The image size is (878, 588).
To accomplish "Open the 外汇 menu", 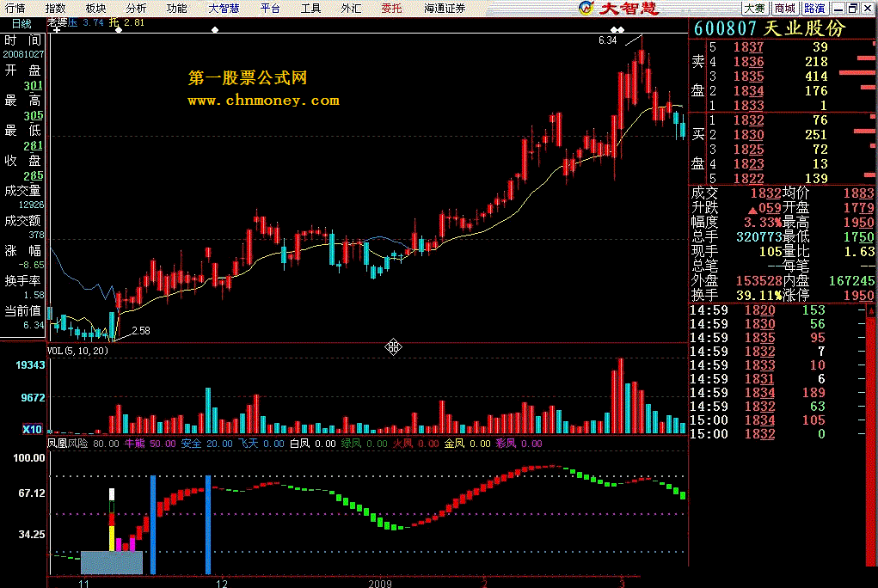I will 351,9.
